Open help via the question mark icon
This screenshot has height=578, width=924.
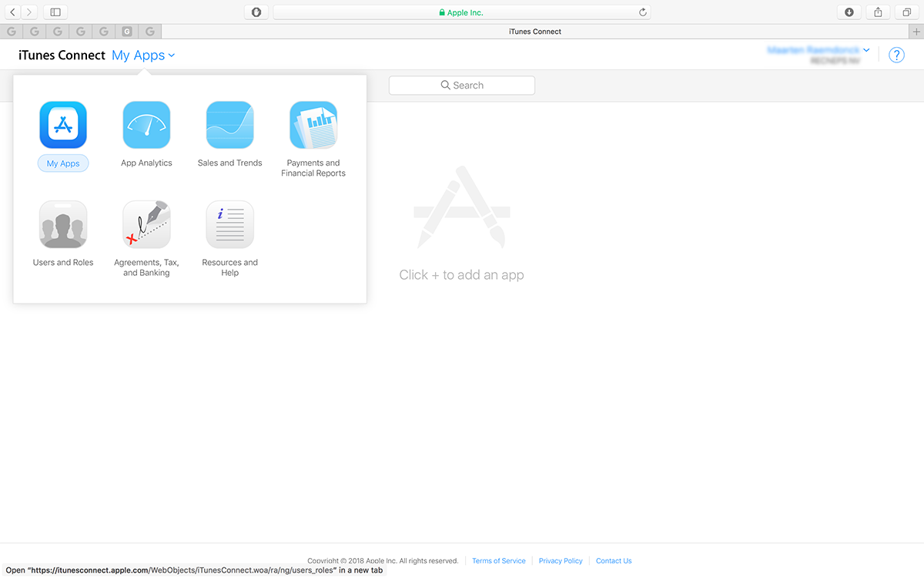coord(896,55)
